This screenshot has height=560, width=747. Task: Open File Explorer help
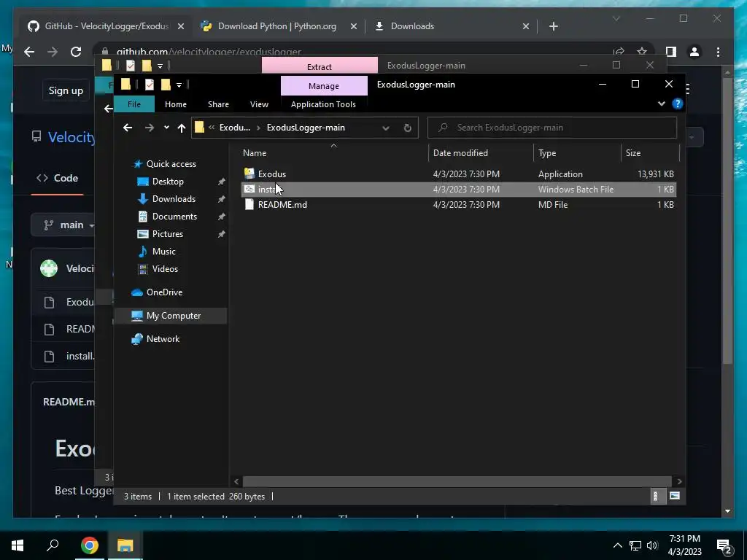coord(677,104)
